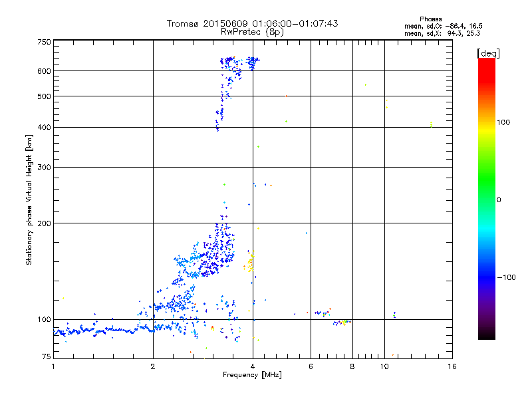Click the y-axis tick label '400'

click(x=44, y=127)
